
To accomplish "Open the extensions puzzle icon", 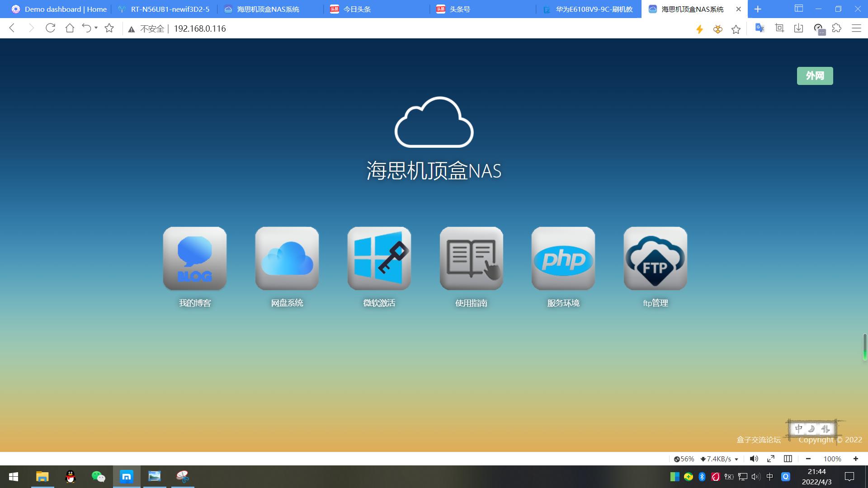I will pyautogui.click(x=837, y=28).
